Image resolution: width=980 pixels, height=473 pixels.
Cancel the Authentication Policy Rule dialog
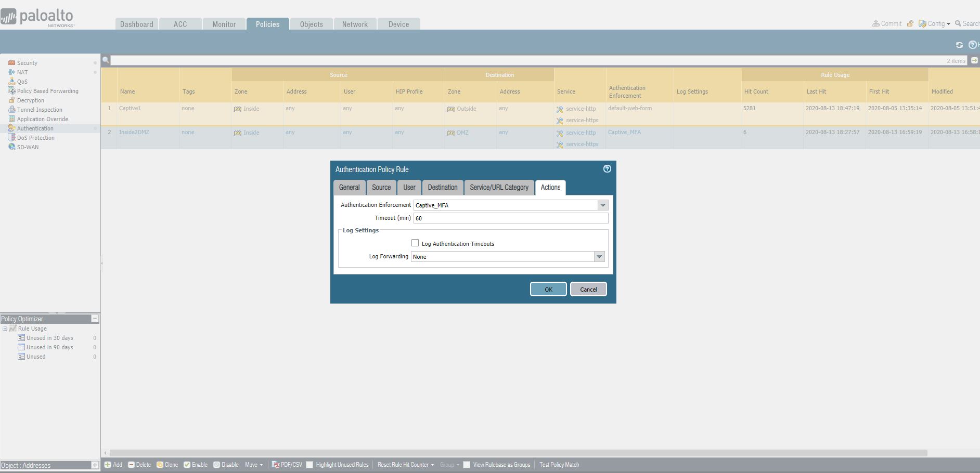pyautogui.click(x=588, y=290)
